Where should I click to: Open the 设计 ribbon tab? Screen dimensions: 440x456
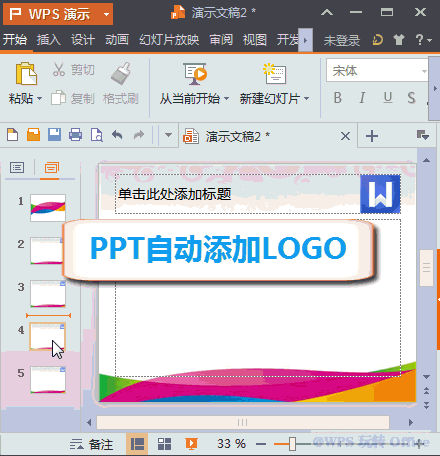tap(83, 40)
